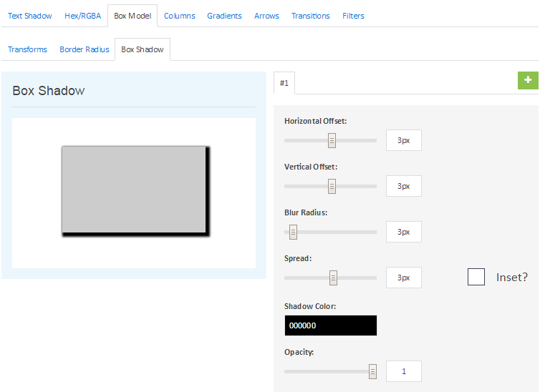Open the Border Radius sub-tab
The image size is (540, 392).
coord(85,49)
